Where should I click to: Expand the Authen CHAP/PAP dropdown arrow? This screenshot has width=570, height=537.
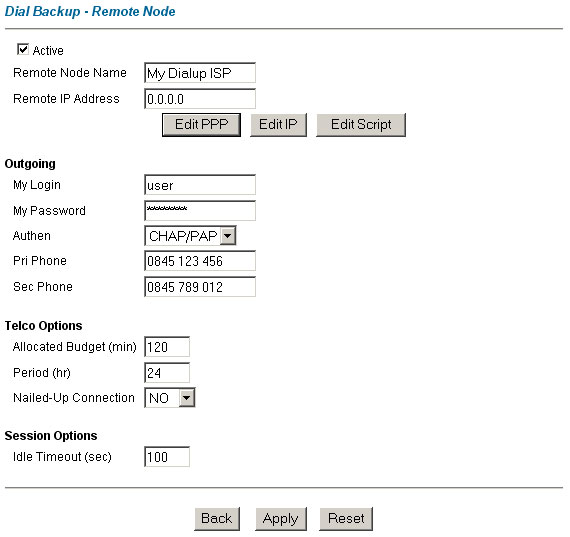click(228, 236)
